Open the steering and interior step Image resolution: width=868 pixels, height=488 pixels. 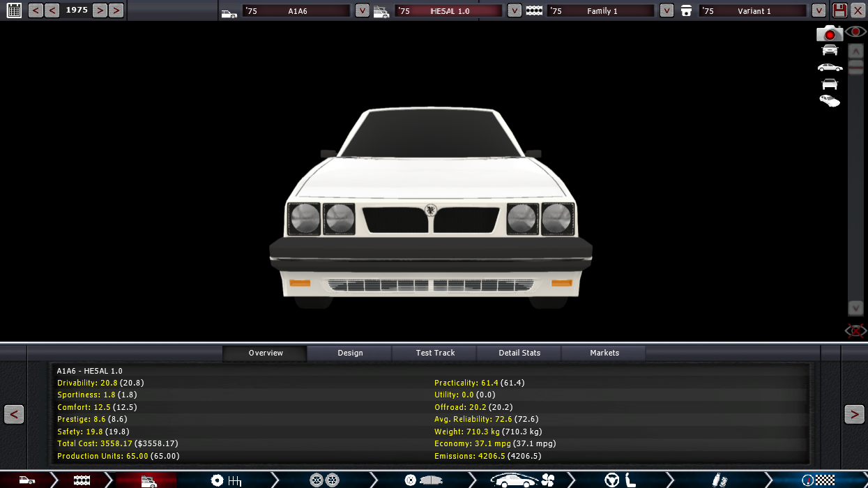(620, 480)
